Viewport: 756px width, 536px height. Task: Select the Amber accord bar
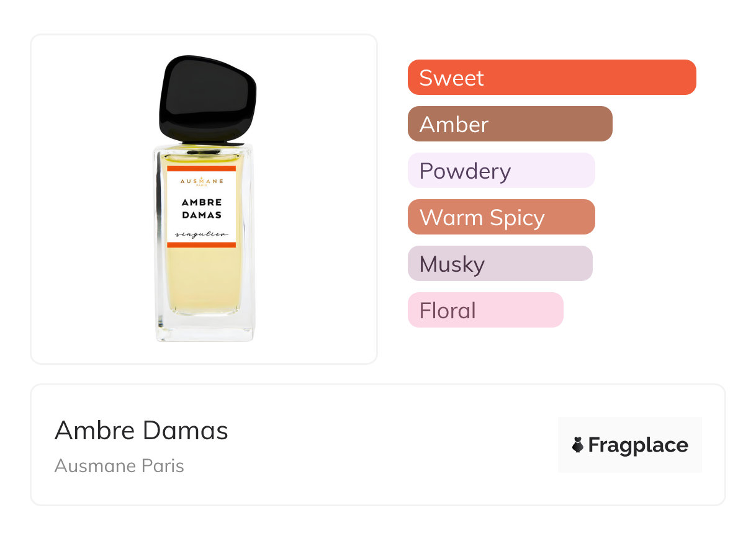pyautogui.click(x=510, y=124)
